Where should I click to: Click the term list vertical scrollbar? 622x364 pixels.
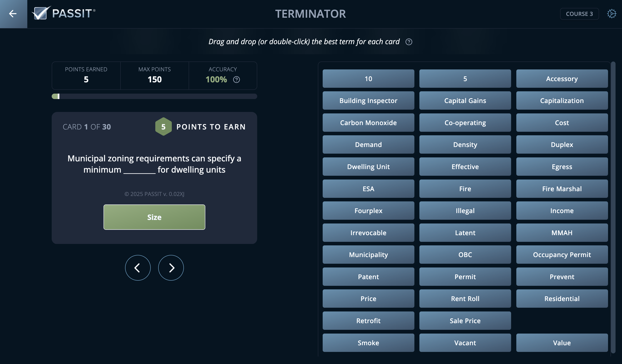point(613,207)
